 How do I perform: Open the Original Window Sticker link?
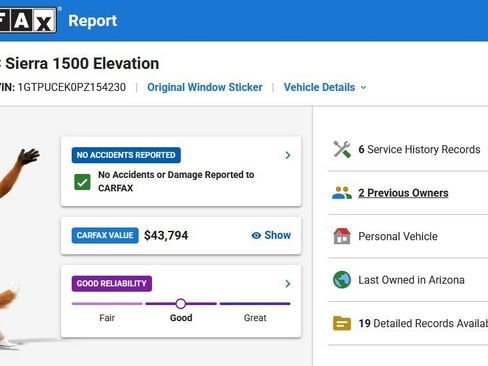coord(205,87)
